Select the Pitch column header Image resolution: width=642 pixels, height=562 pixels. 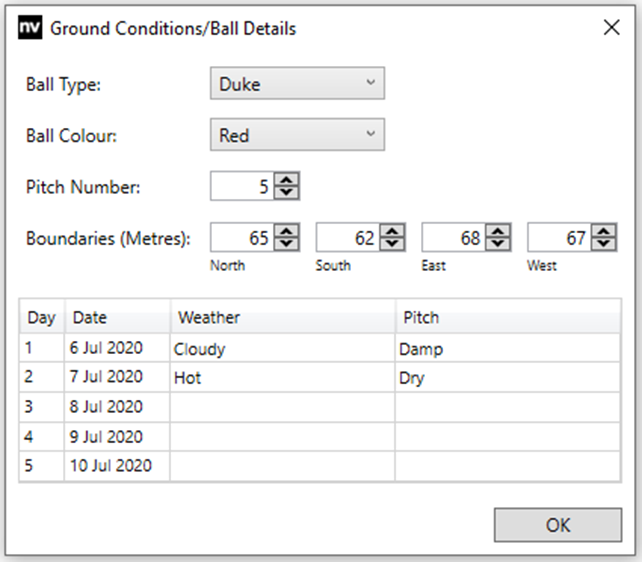pyautogui.click(x=507, y=318)
